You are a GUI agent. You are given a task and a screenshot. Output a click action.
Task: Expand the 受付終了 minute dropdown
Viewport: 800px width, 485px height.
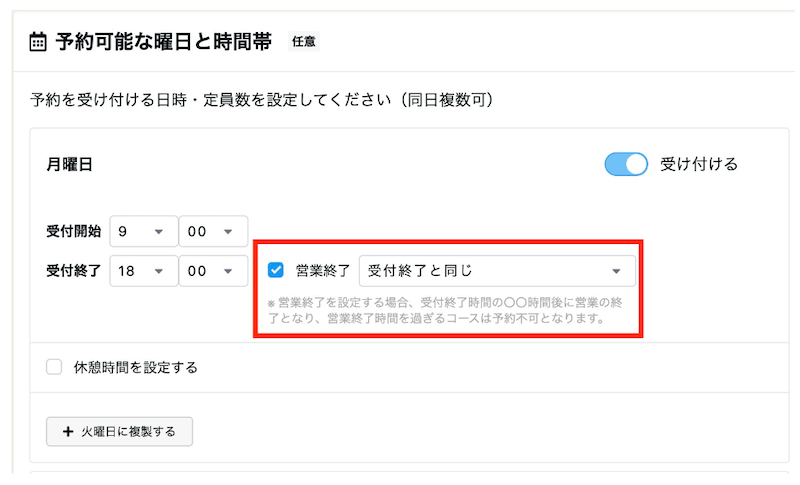(x=212, y=270)
